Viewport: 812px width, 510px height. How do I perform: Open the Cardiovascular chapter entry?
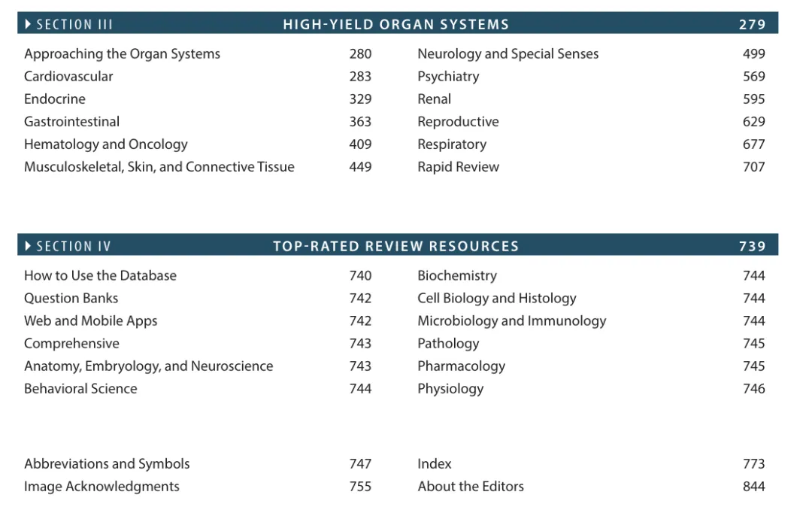[x=68, y=76]
